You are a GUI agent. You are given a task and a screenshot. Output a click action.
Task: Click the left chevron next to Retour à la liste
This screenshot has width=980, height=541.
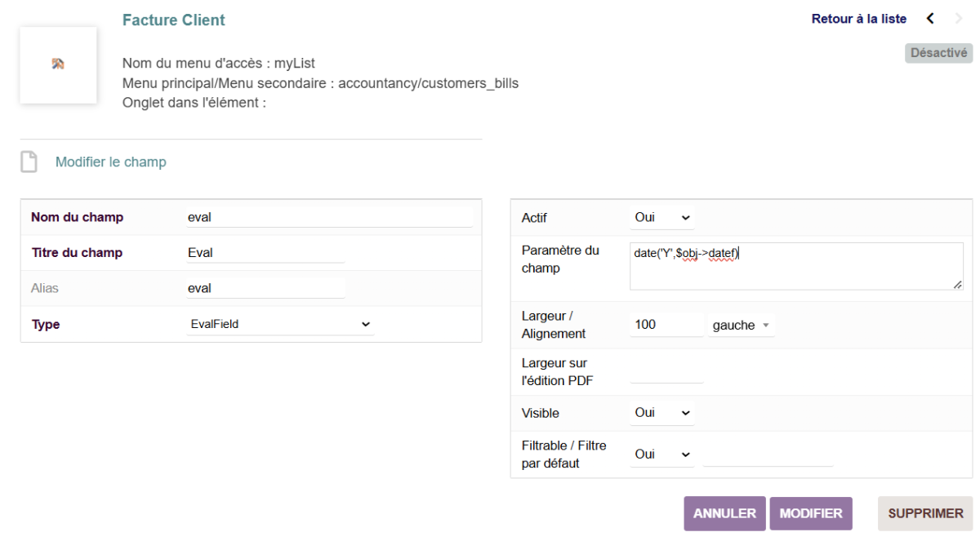pos(930,18)
